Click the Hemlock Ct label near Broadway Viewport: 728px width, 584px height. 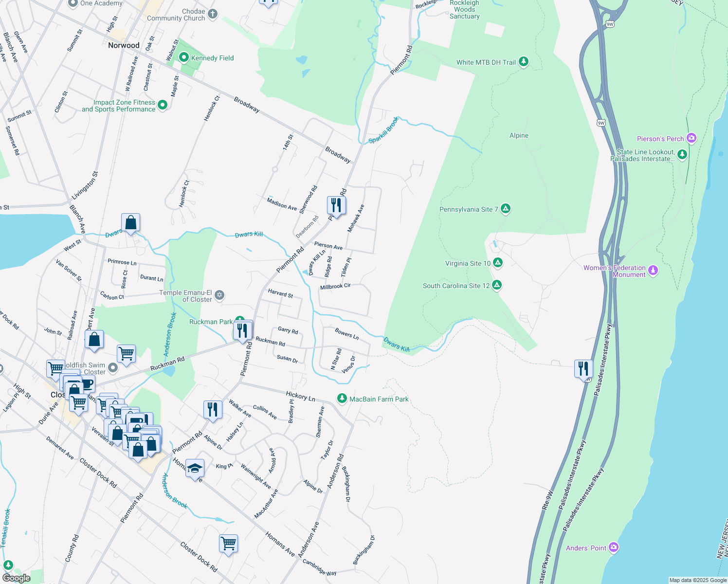212,109
